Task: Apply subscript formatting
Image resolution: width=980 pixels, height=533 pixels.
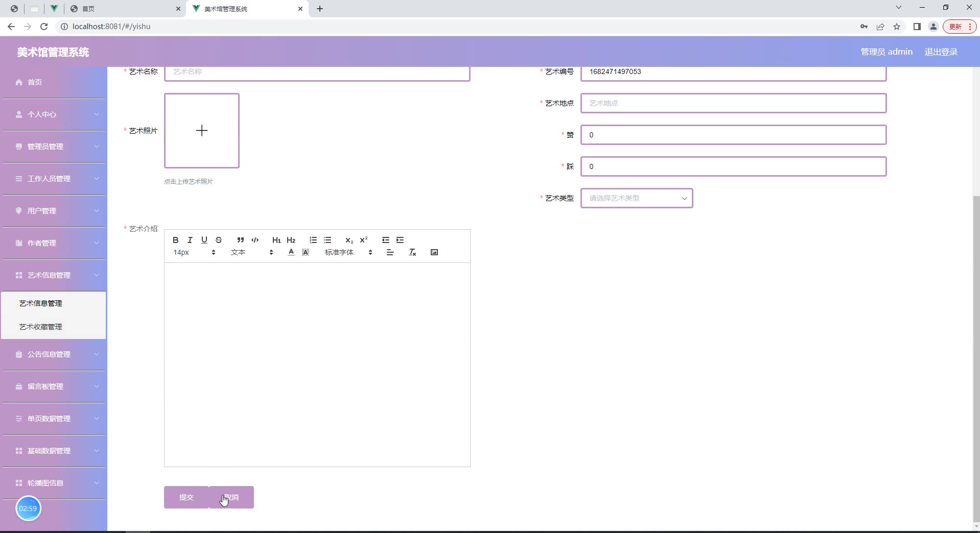Action: click(x=349, y=240)
